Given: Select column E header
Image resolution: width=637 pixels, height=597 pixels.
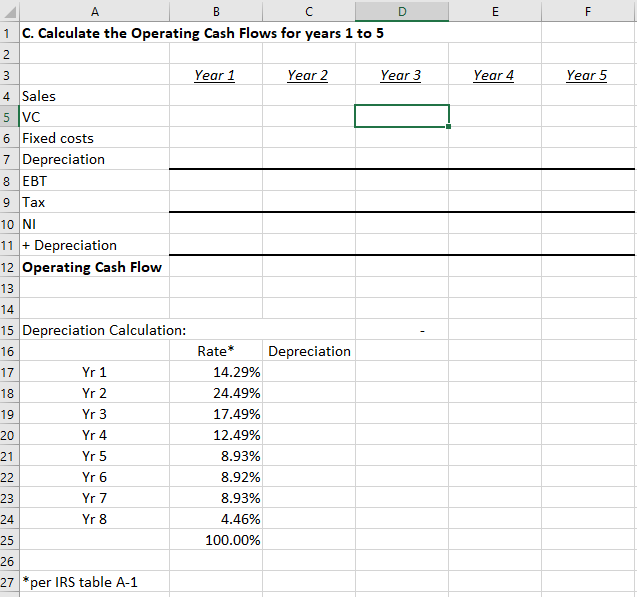Looking at the screenshot, I should (x=495, y=11).
